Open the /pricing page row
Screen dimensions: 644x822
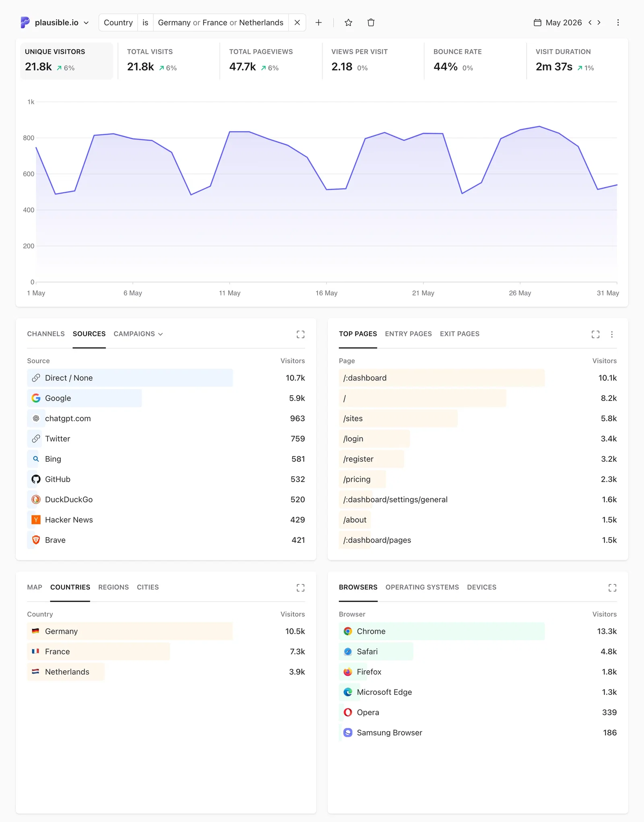tap(478, 479)
